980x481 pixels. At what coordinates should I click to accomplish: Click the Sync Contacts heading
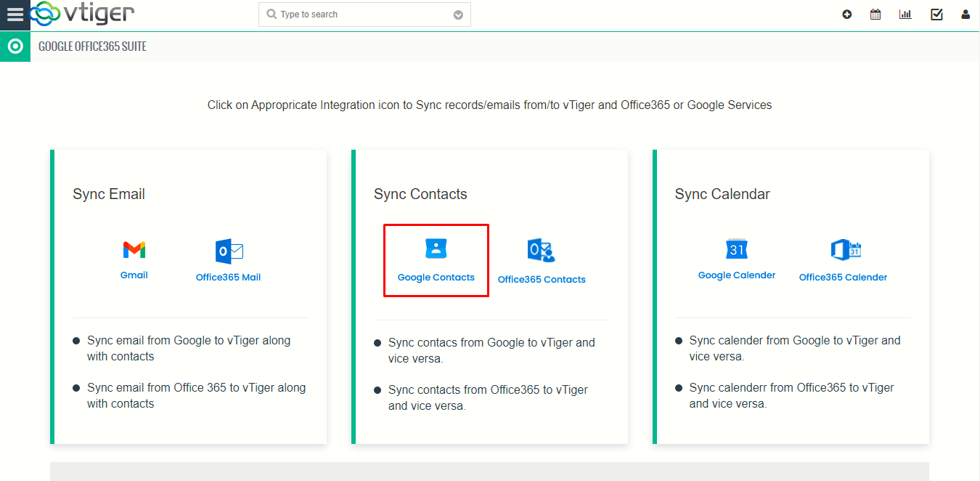(420, 194)
